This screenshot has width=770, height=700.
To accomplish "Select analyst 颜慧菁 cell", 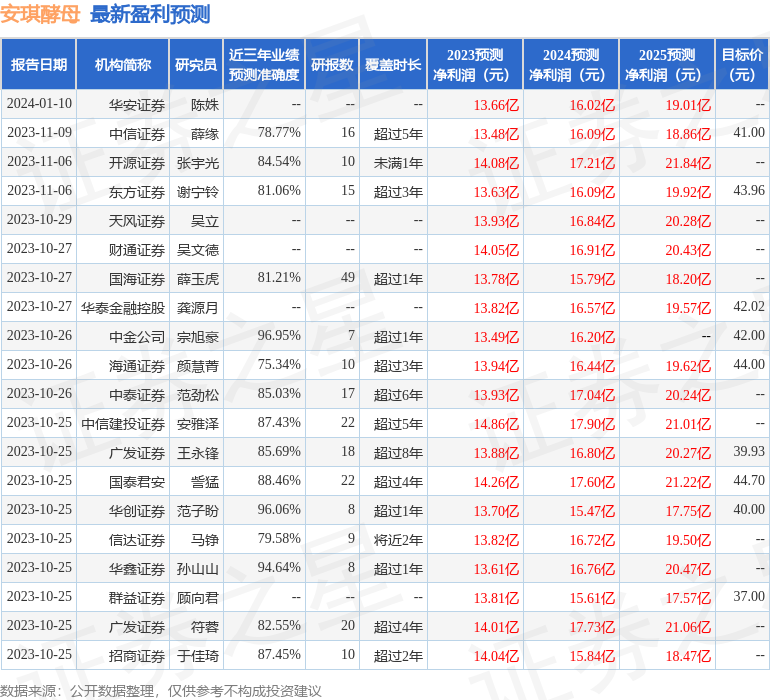I will 198,366.
